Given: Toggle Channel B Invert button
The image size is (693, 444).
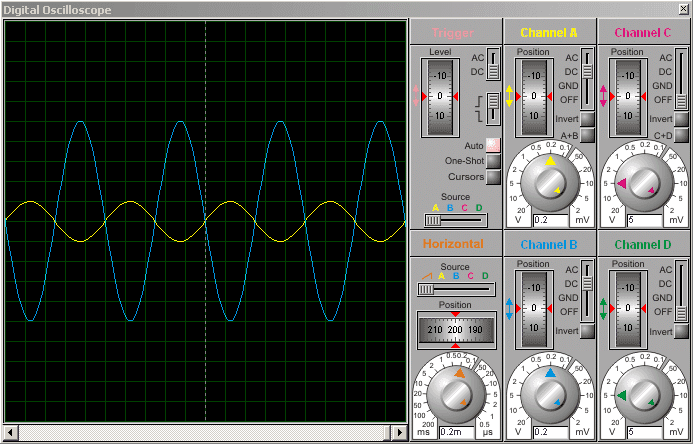Looking at the screenshot, I should [x=587, y=331].
